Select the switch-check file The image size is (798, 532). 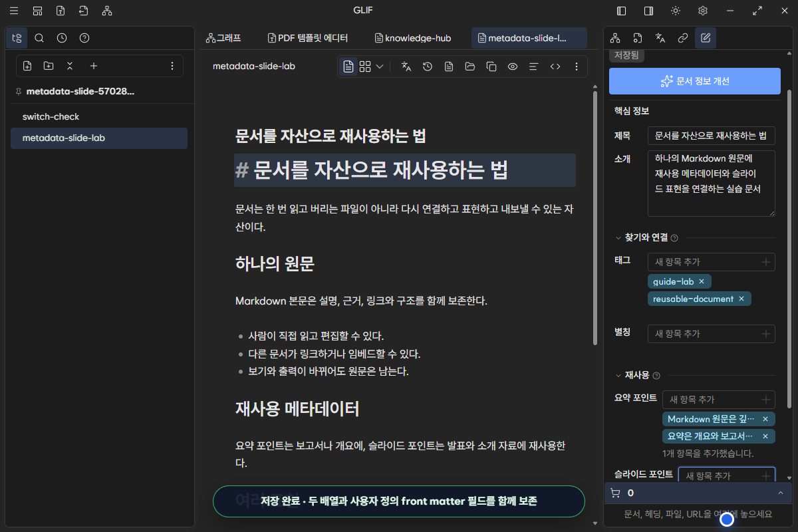coord(99,116)
